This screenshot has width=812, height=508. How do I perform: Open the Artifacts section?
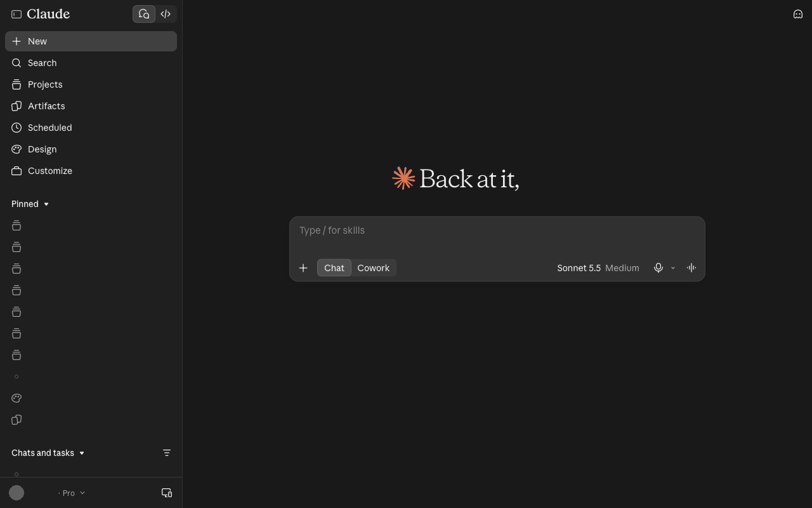tap(91, 106)
